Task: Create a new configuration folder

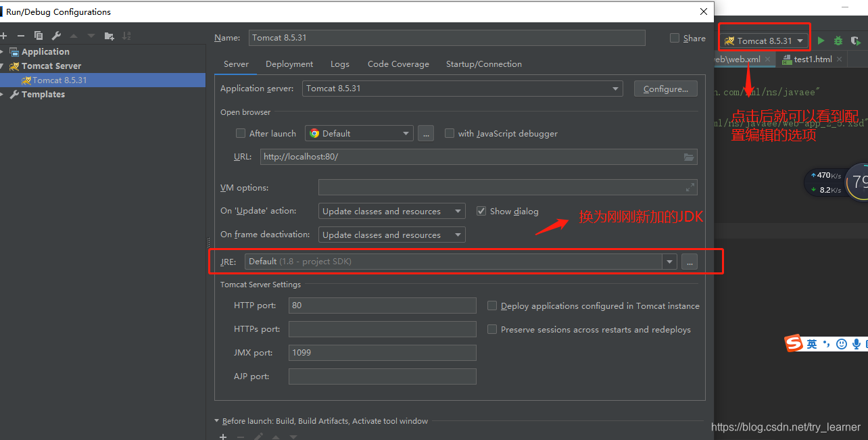Action: 110,36
